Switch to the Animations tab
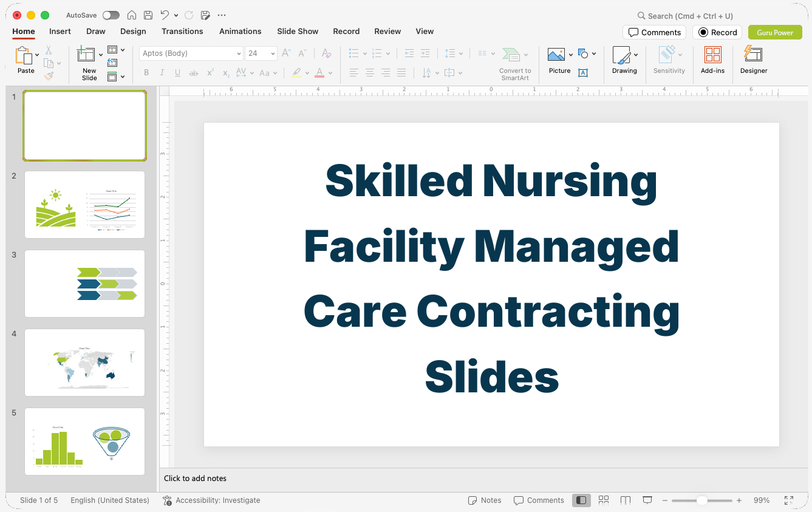 (241, 31)
